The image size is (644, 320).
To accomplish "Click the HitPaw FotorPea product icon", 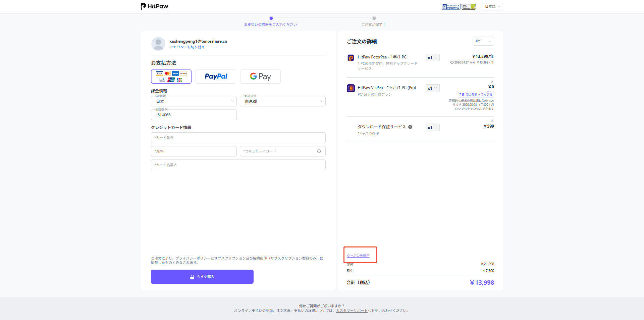I will (x=351, y=58).
